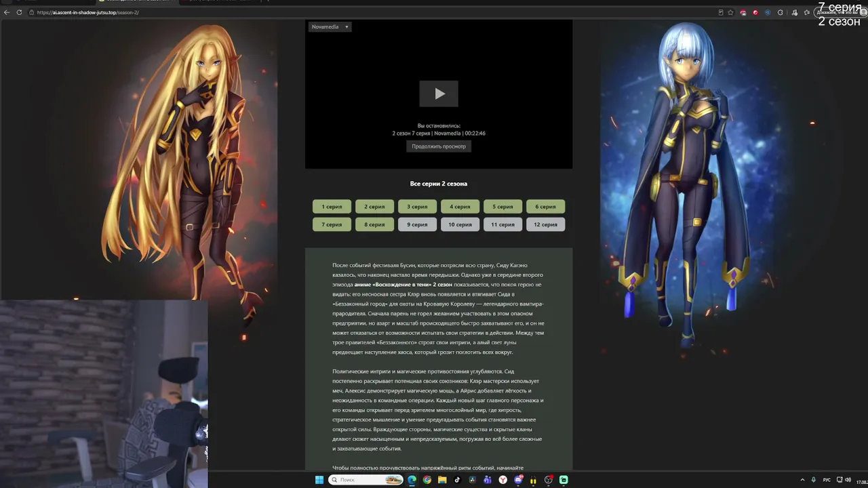Open the Novamedia voice-over dropdown
868x488 pixels.
pyautogui.click(x=330, y=27)
